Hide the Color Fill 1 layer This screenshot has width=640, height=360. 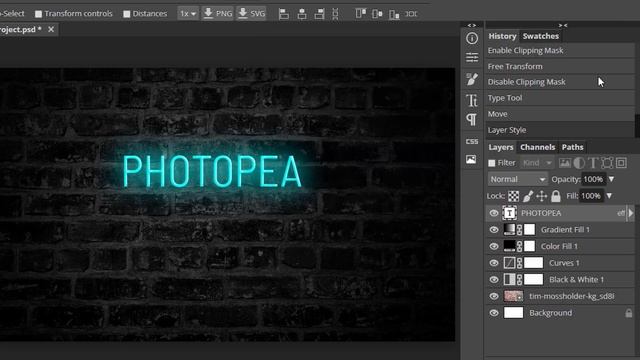(493, 246)
